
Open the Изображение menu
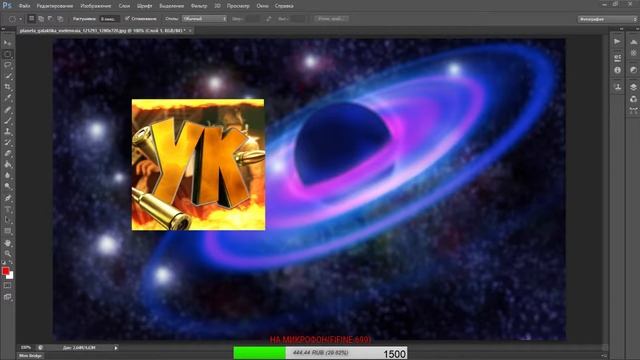(x=96, y=6)
